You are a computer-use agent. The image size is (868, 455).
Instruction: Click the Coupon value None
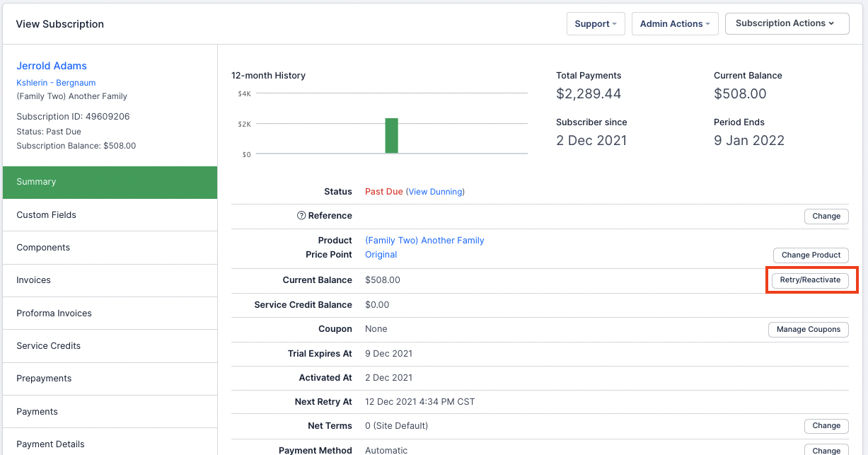click(376, 329)
